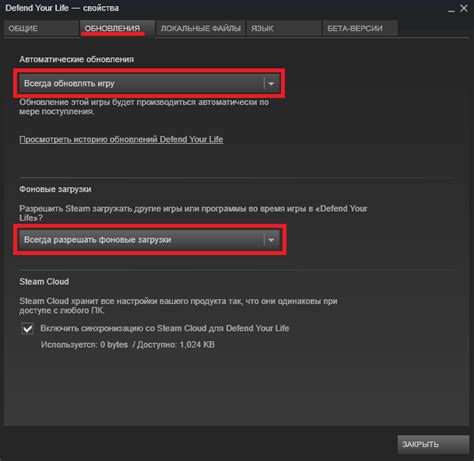Image resolution: width=474 pixels, height=461 pixels.
Task: Click the ЗАКРЫТЬ button
Action: (x=433, y=444)
